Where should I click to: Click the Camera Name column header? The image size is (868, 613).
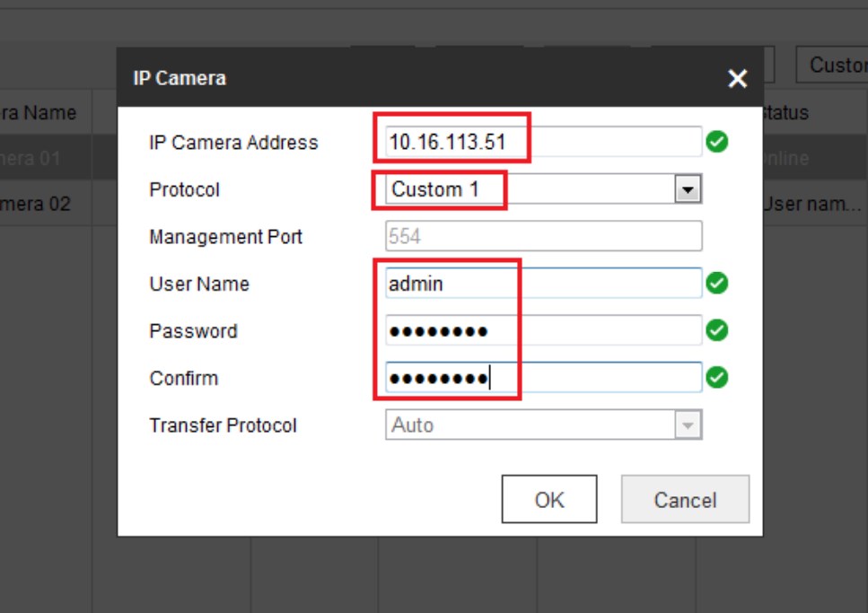point(40,113)
